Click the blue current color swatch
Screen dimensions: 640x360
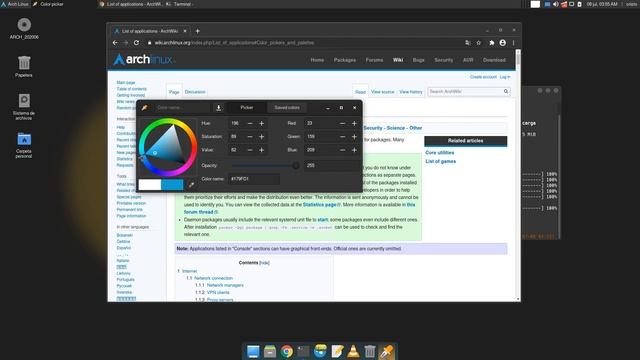172,184
